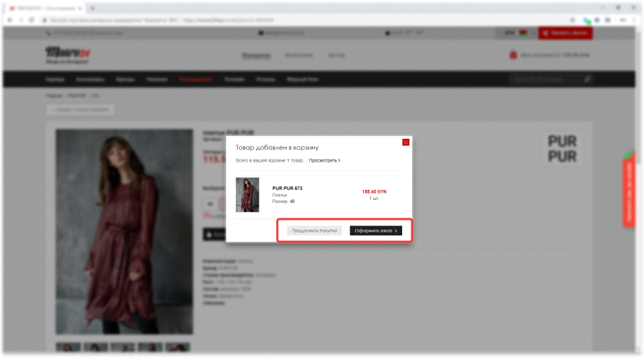Bookmark the page with the star icon
This screenshot has height=358, width=644.
pyautogui.click(x=572, y=20)
